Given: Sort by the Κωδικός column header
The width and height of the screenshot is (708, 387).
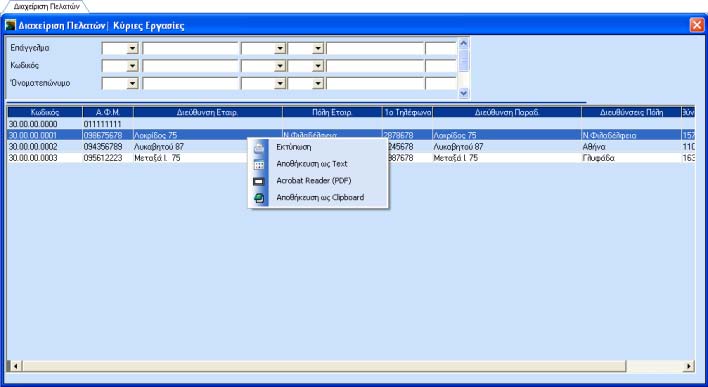Looking at the screenshot, I should point(45,112).
